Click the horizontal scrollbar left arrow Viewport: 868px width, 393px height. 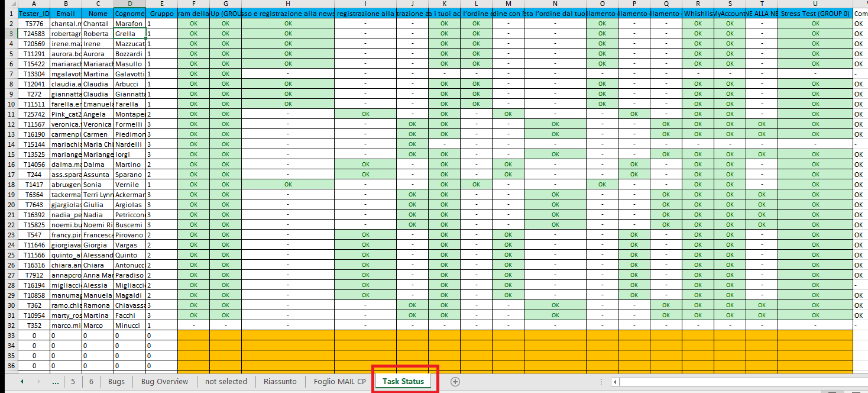click(616, 382)
